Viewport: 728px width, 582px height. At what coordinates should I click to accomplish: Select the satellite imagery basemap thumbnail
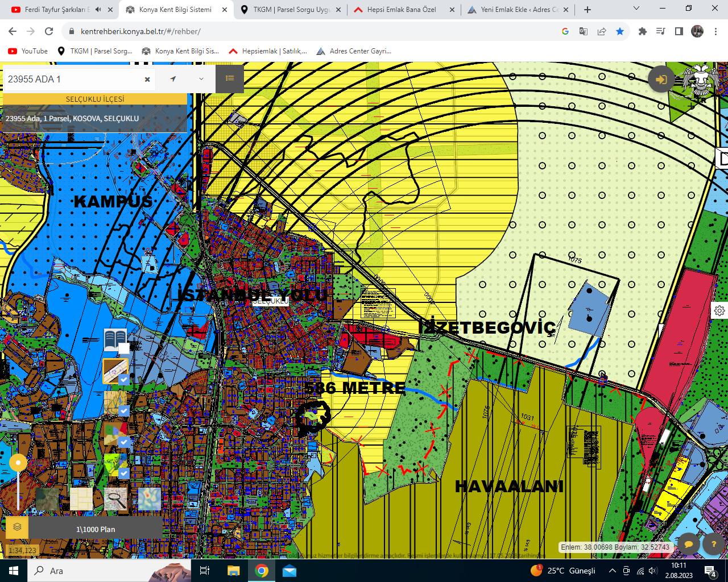[x=47, y=499]
